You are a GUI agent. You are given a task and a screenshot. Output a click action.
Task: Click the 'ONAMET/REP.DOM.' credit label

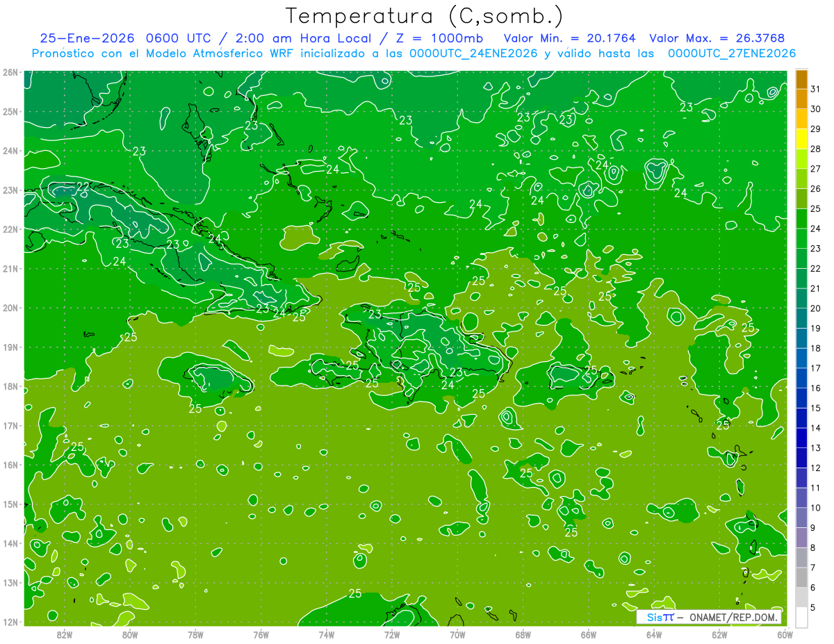[734, 617]
